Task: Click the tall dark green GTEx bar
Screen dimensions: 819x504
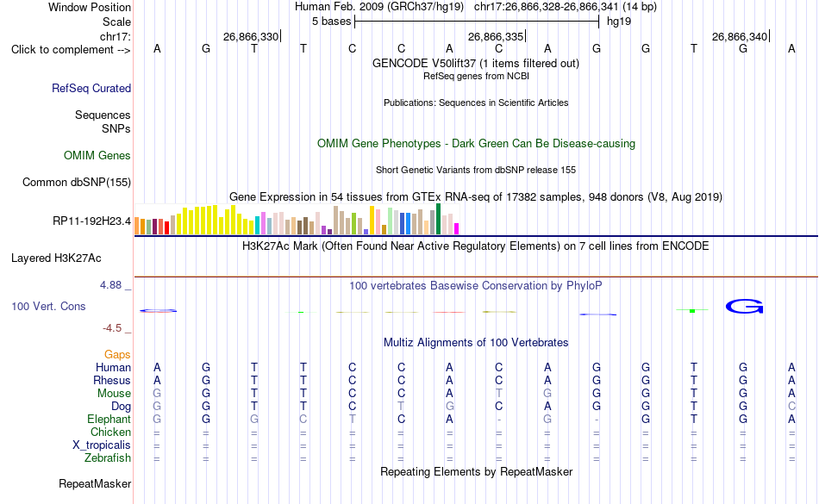Action: tap(438, 219)
